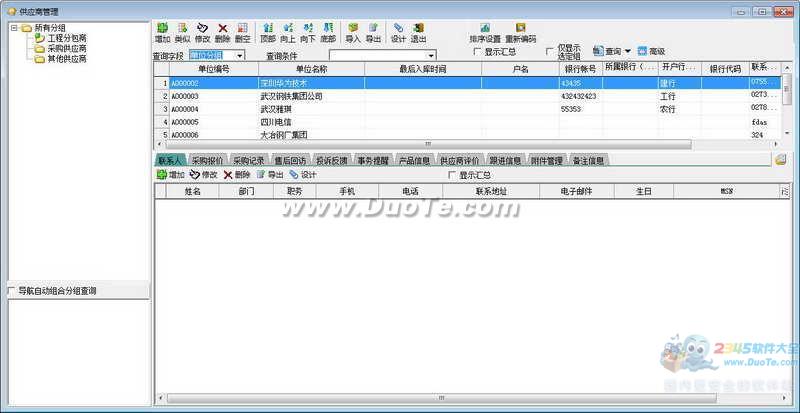Switch to the 采购报价 tab
The height and width of the screenshot is (413, 800).
[x=208, y=160]
